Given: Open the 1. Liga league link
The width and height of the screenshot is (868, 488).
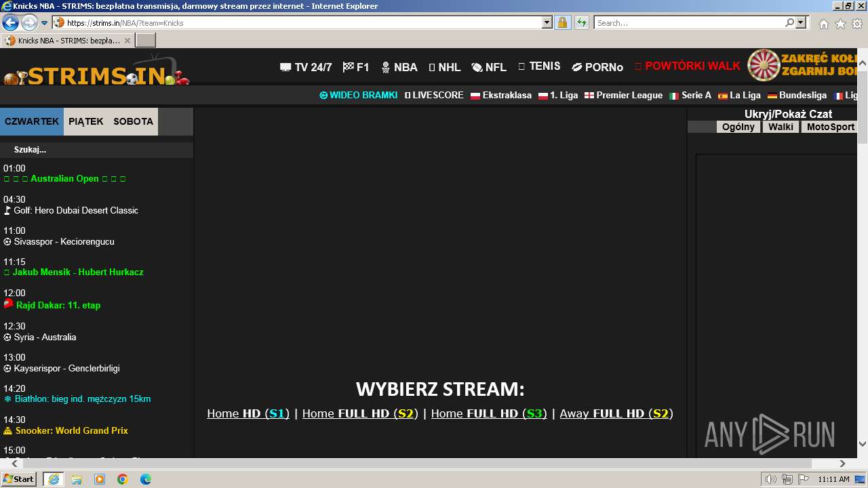Looking at the screenshot, I should [558, 96].
